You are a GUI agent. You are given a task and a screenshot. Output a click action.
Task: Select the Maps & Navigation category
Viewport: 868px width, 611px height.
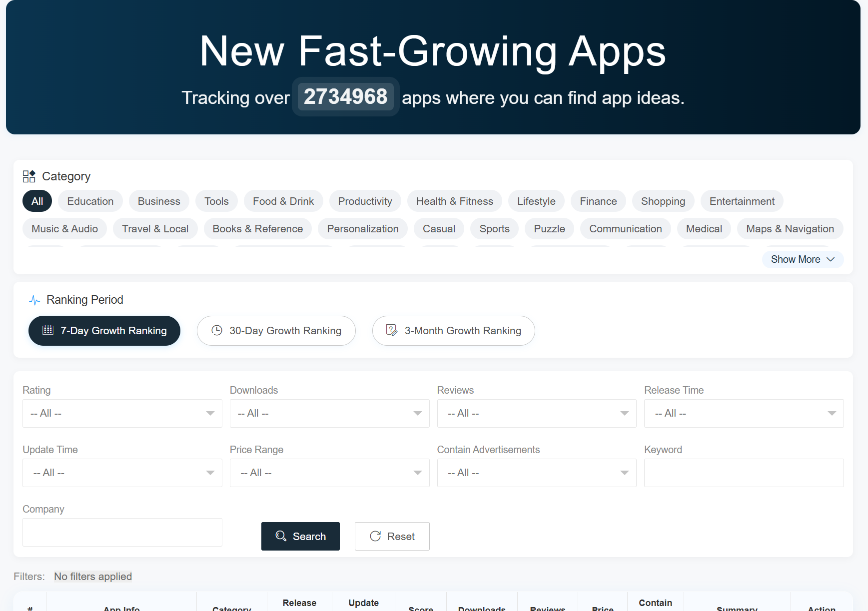790,228
